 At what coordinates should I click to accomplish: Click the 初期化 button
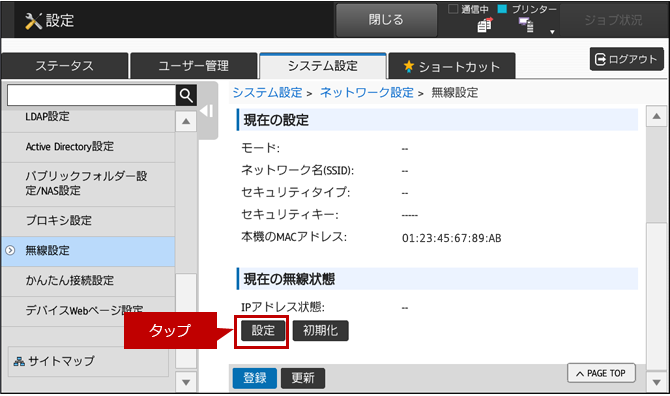point(320,331)
